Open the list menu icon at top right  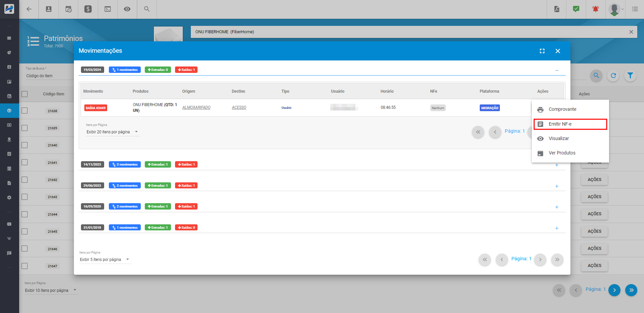tap(635, 9)
